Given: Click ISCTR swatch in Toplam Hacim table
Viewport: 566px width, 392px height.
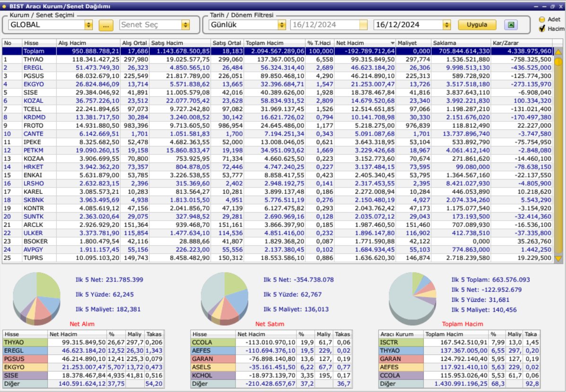Looking at the screenshot, I should (401, 342).
